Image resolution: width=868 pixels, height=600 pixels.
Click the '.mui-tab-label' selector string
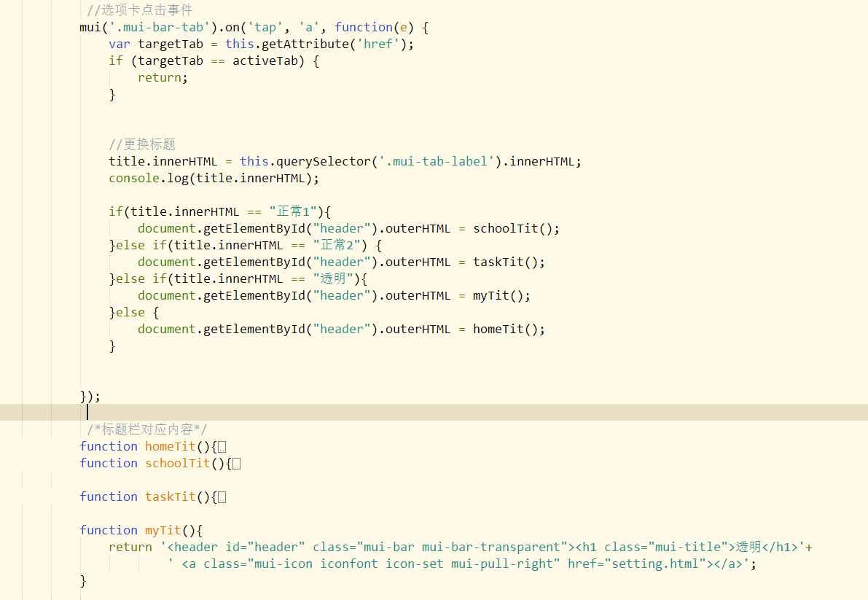(x=437, y=161)
